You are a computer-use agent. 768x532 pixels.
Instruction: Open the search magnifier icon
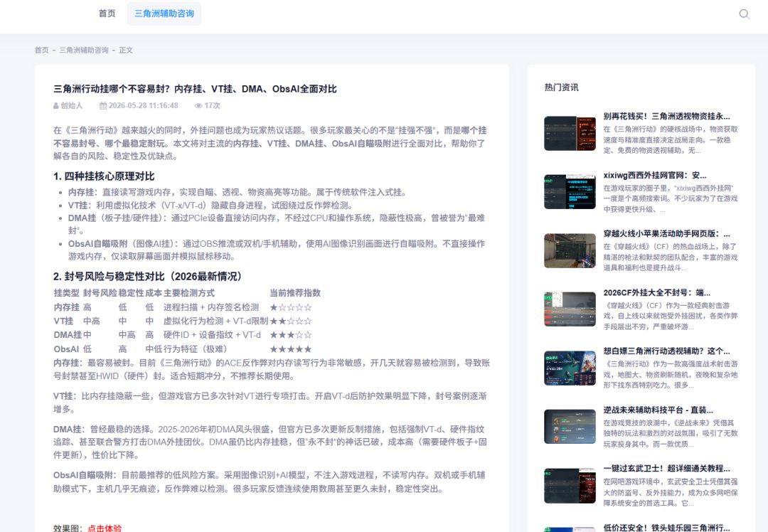pos(744,14)
